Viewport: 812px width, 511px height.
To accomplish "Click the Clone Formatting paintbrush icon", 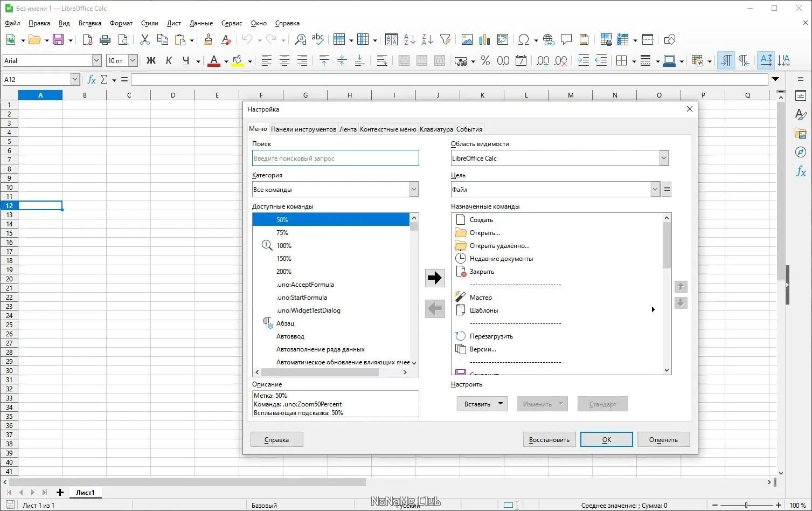I will click(209, 39).
